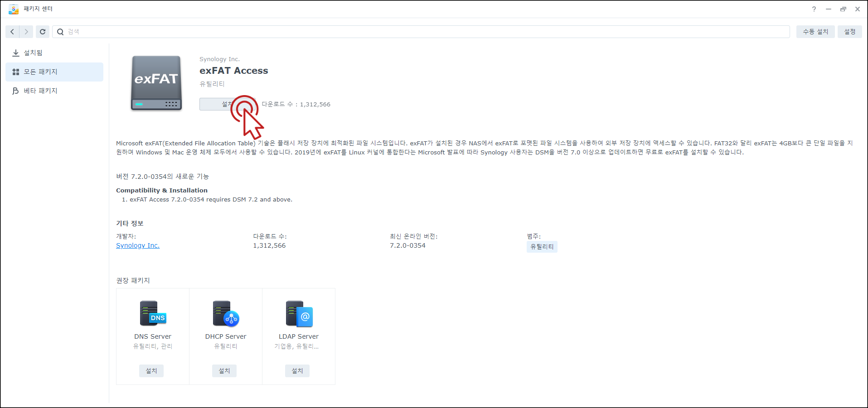Click the Compatibility & Installation heading
The width and height of the screenshot is (868, 408).
pyautogui.click(x=162, y=191)
